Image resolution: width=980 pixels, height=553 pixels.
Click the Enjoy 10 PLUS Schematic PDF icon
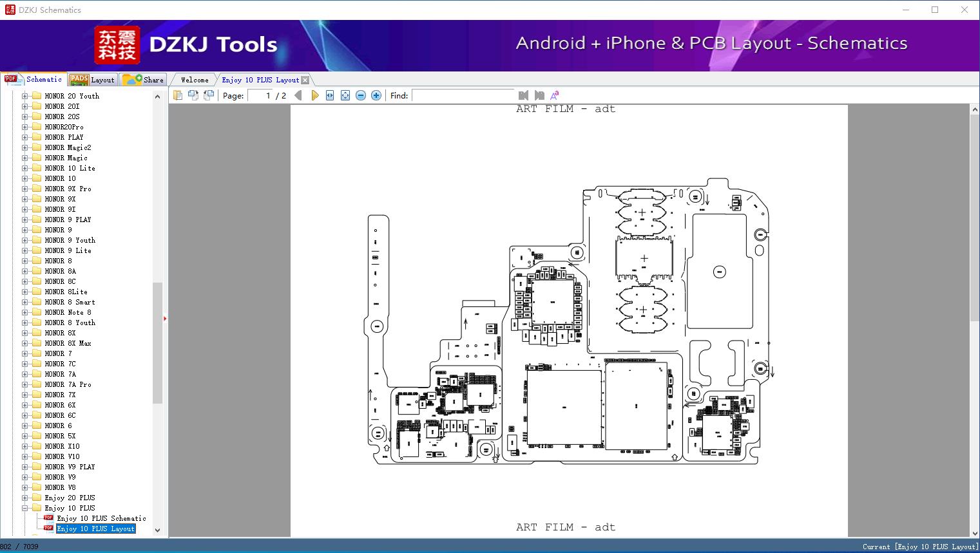coord(48,518)
